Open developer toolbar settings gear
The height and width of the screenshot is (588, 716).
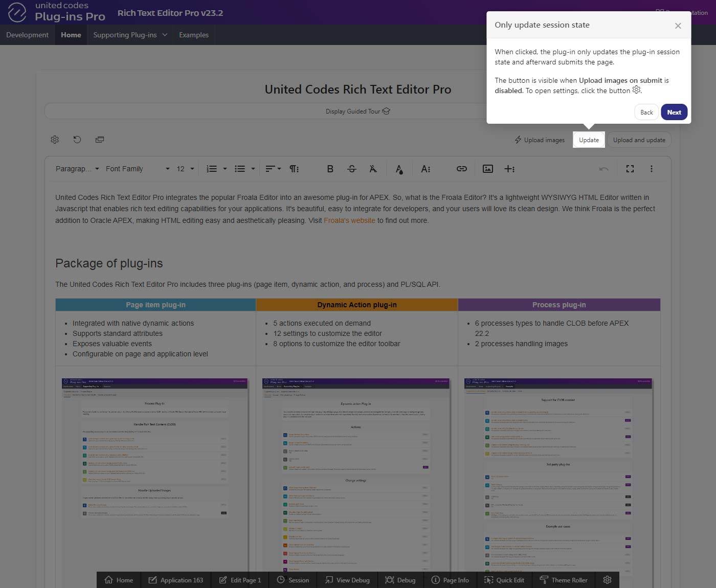point(607,580)
